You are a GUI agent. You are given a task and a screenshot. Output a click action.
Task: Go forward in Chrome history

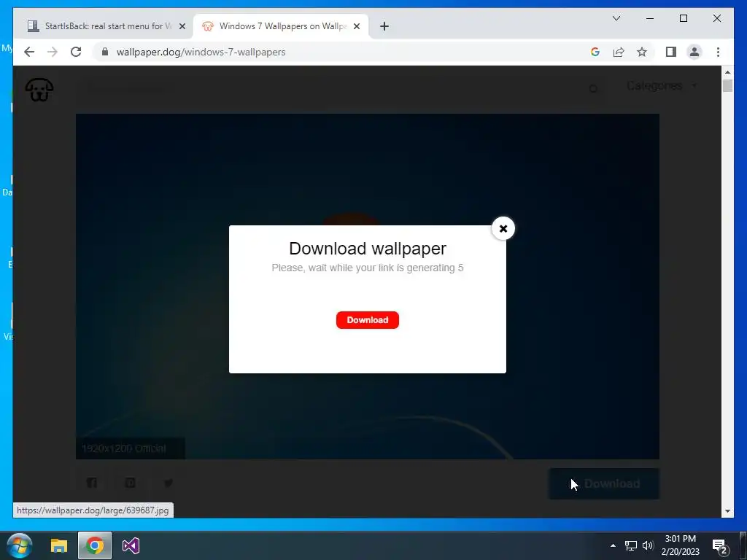coord(53,52)
